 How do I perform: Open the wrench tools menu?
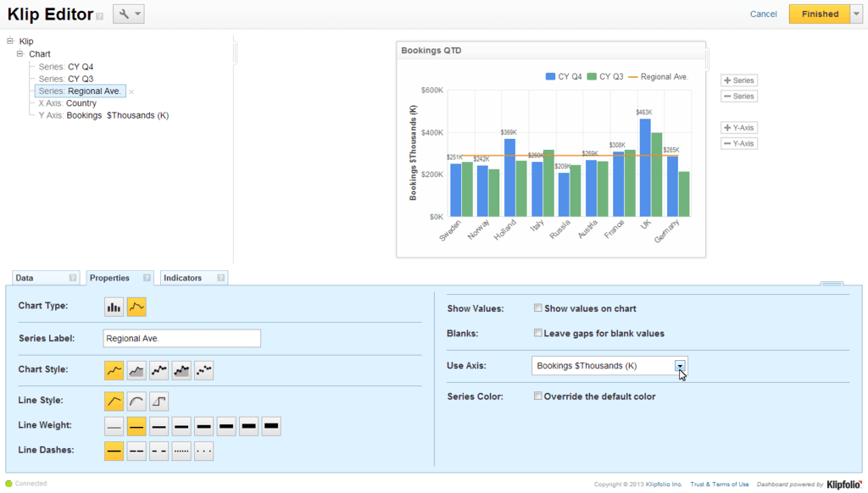tap(129, 14)
